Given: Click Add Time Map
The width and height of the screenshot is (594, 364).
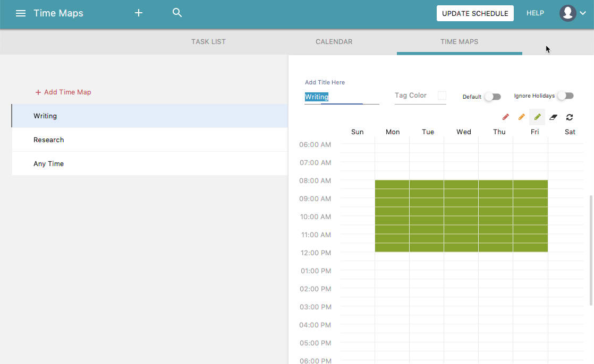Looking at the screenshot, I should (63, 92).
